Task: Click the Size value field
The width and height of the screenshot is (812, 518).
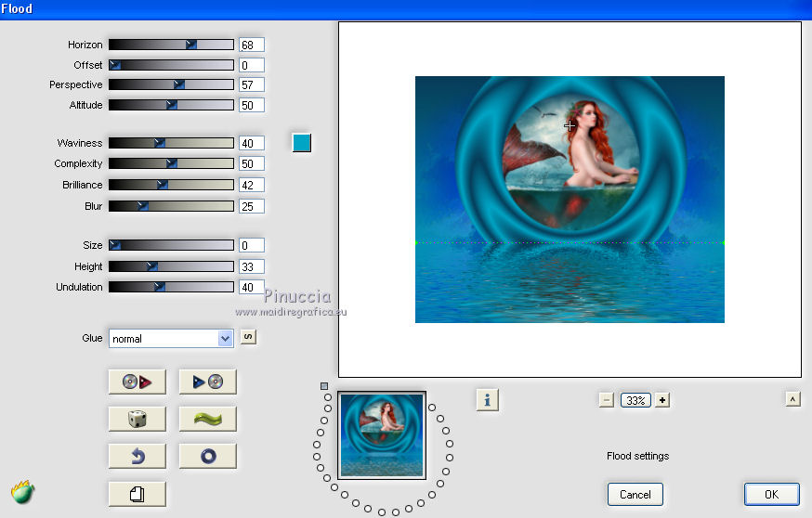Action: [252, 245]
